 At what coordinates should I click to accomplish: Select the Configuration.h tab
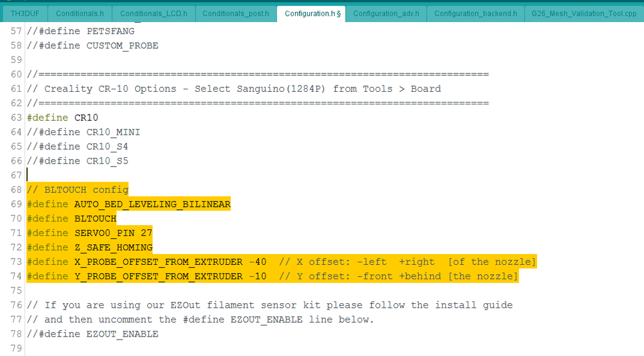click(x=311, y=14)
